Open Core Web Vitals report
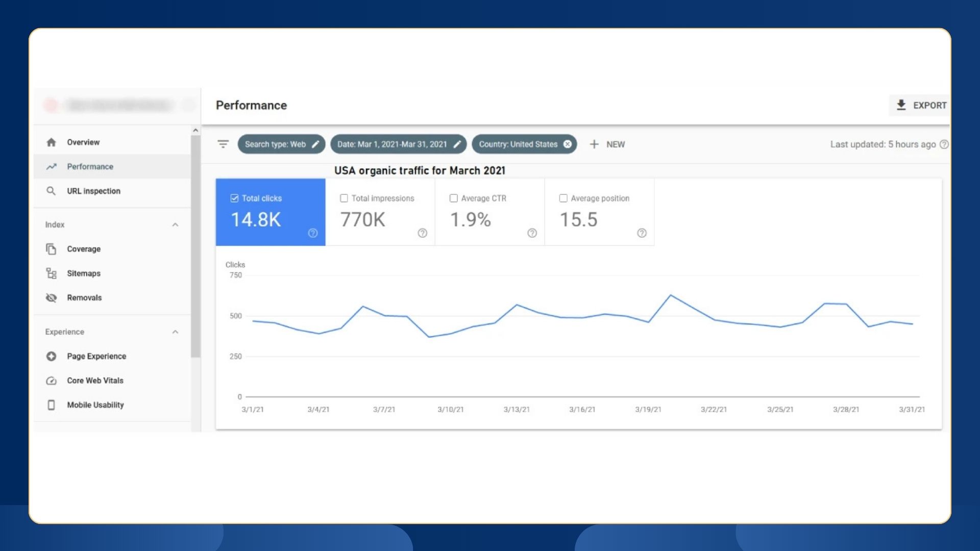 click(112, 381)
